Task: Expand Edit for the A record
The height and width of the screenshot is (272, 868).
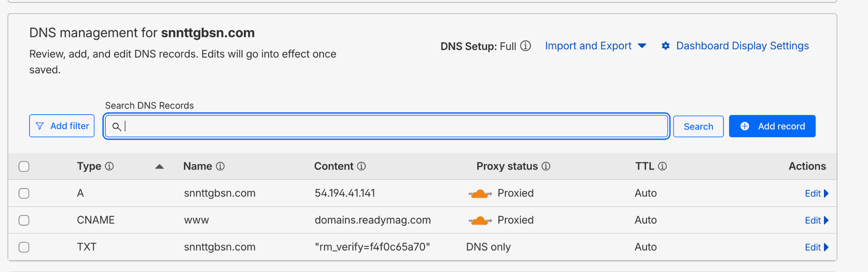Action: click(x=816, y=194)
